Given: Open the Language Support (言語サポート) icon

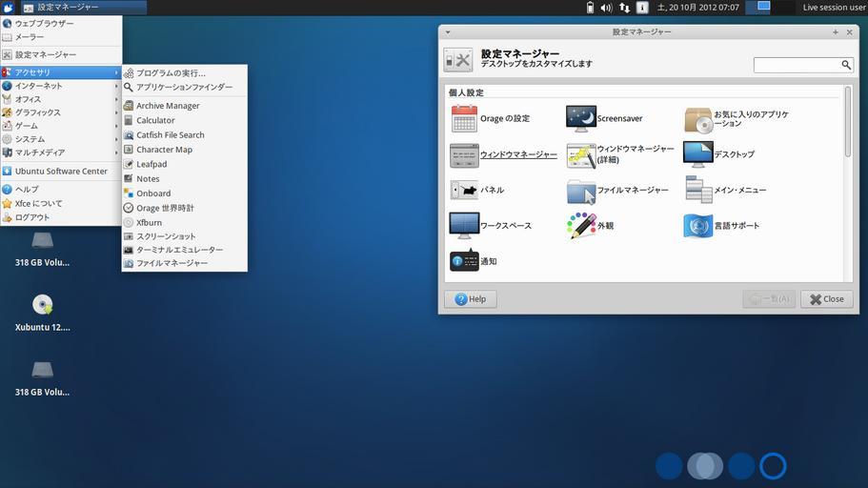Looking at the screenshot, I should (697, 226).
